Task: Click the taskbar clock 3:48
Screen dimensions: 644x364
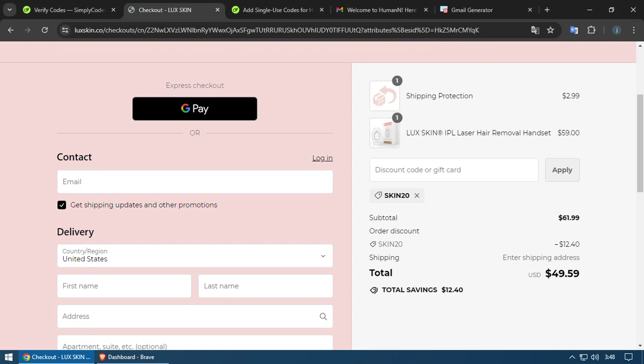Action: point(610,357)
